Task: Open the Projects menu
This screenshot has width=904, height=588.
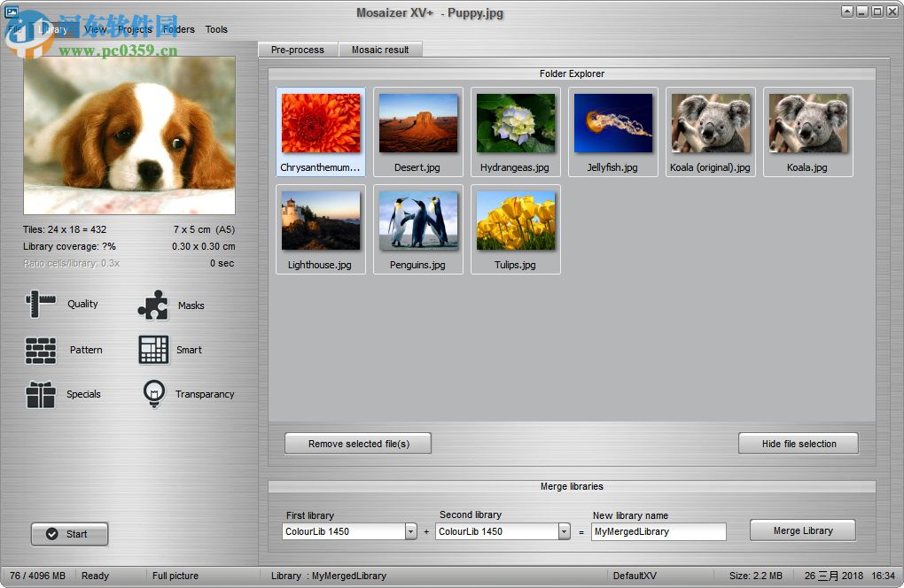Action: (x=135, y=28)
